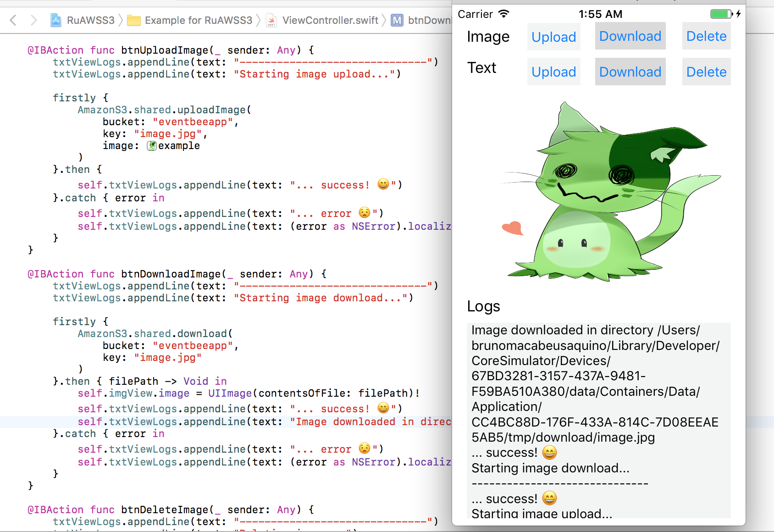Click the worried emoji in upload error code

[x=365, y=213]
